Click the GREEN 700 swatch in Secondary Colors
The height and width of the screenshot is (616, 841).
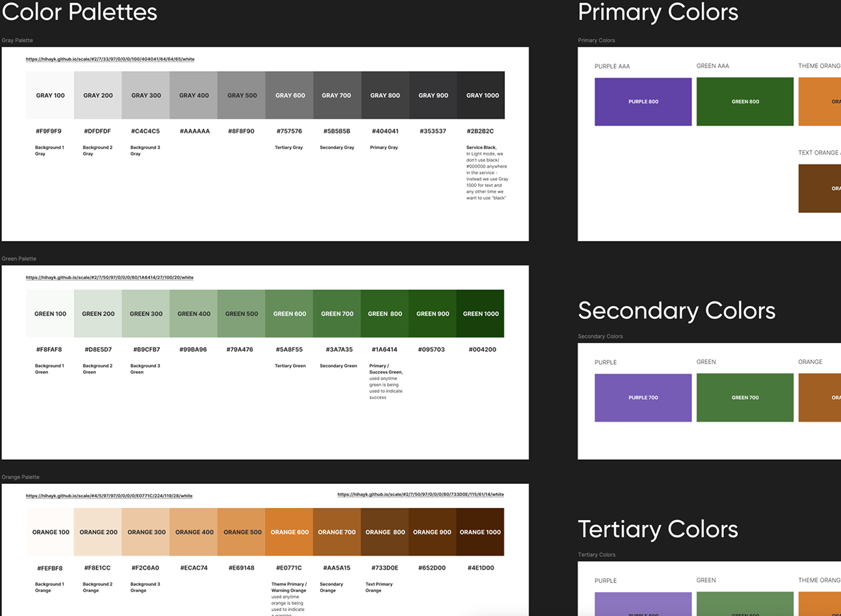[x=745, y=398]
